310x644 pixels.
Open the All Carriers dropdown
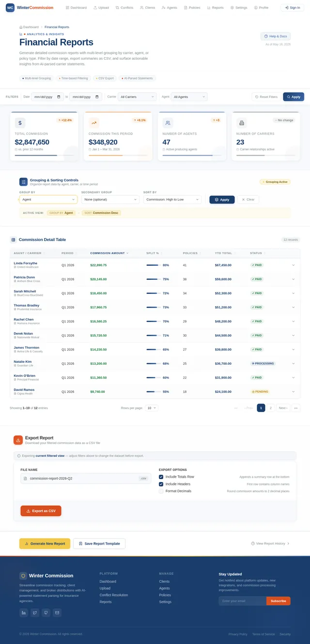(138, 97)
